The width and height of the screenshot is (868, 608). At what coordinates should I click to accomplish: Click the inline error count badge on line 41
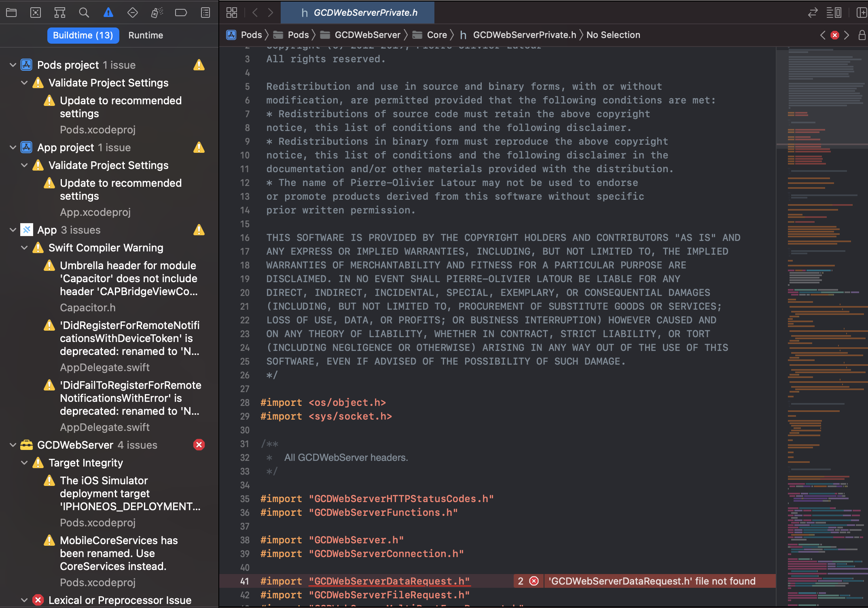[x=528, y=581]
